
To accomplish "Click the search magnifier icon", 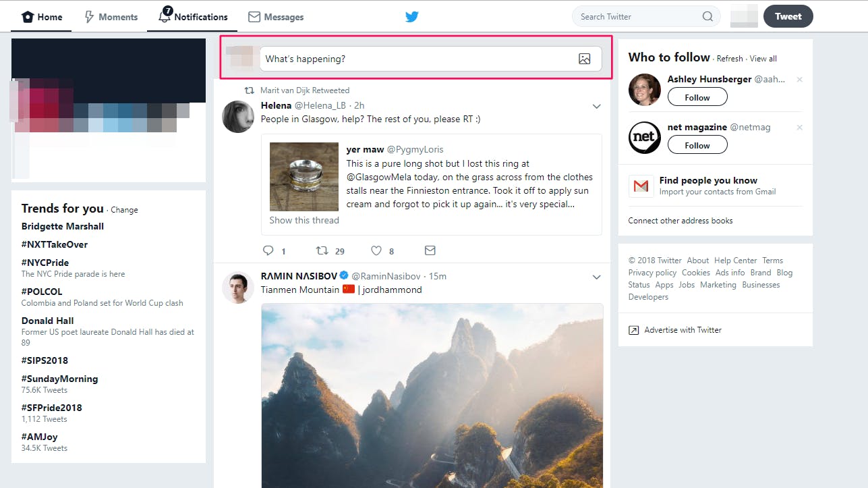I will point(707,17).
